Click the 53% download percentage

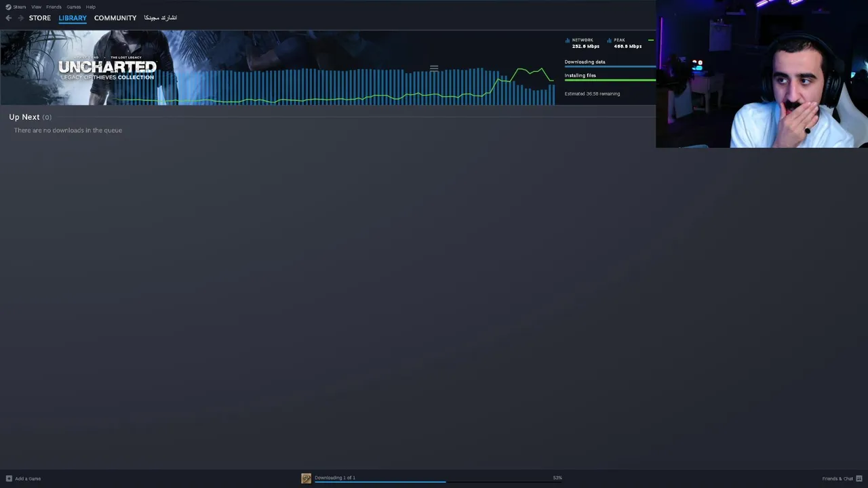click(x=557, y=478)
